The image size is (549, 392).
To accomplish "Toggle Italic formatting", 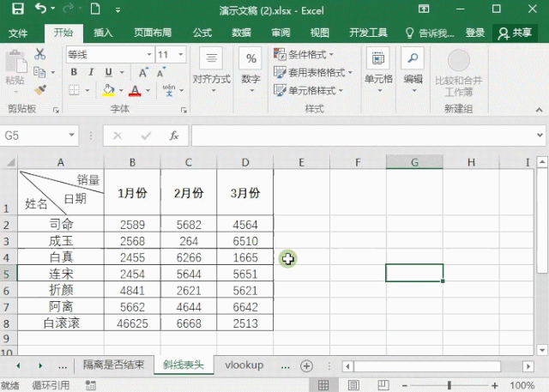I will pyautogui.click(x=91, y=72).
